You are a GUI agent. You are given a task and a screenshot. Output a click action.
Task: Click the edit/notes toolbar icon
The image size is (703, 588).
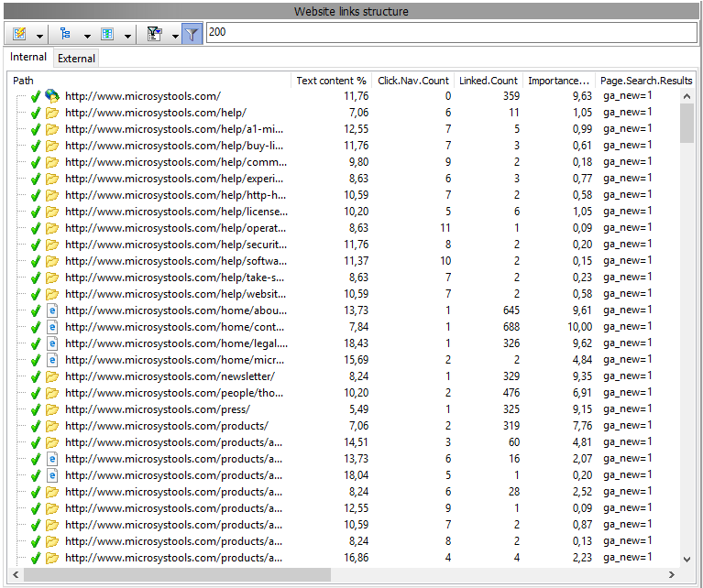(20, 34)
